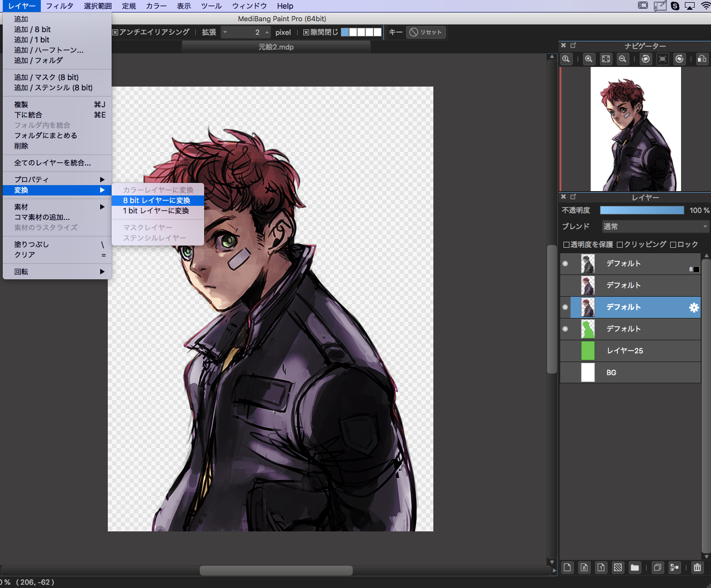Delete layer with the trash icon
This screenshot has height=588, width=711.
point(697,567)
